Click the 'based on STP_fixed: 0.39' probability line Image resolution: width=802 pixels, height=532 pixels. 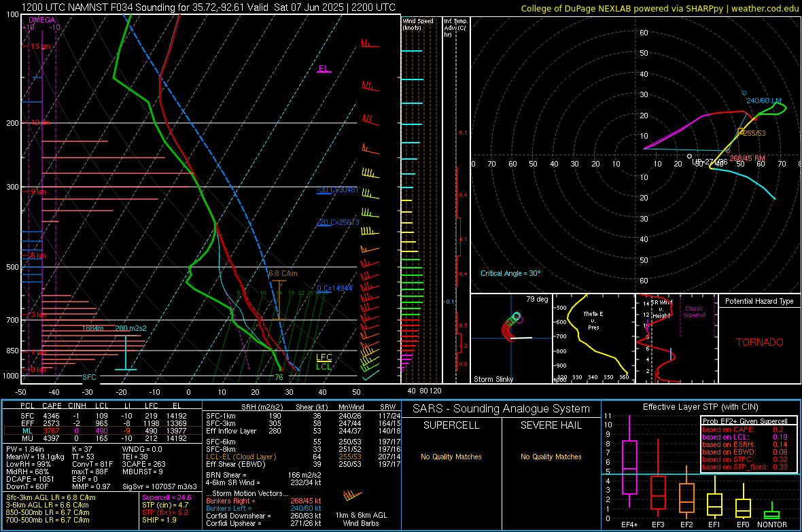744,467
